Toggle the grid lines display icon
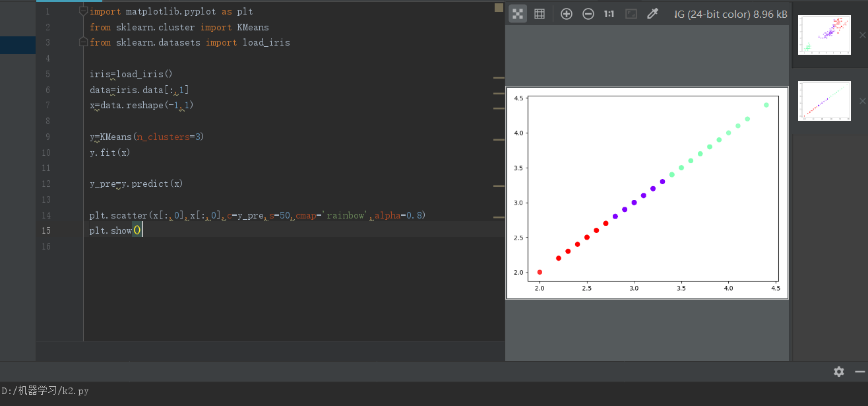 tap(540, 14)
